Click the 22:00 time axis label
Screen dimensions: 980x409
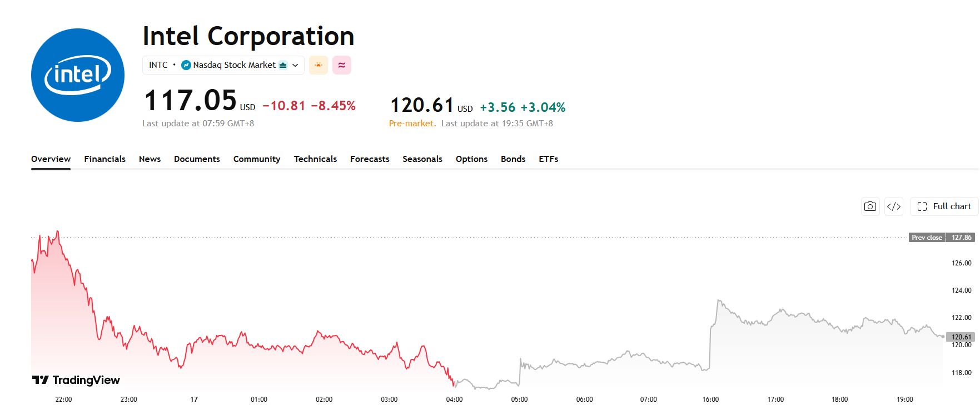[x=64, y=400]
